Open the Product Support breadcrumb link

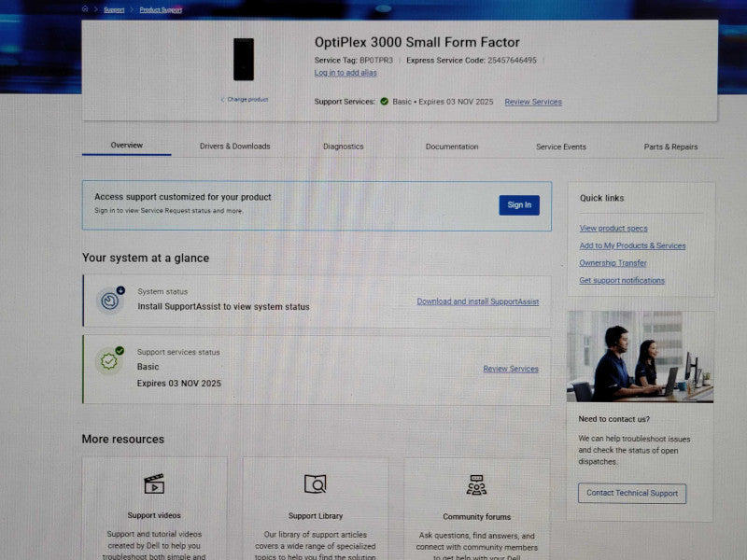coord(161,9)
